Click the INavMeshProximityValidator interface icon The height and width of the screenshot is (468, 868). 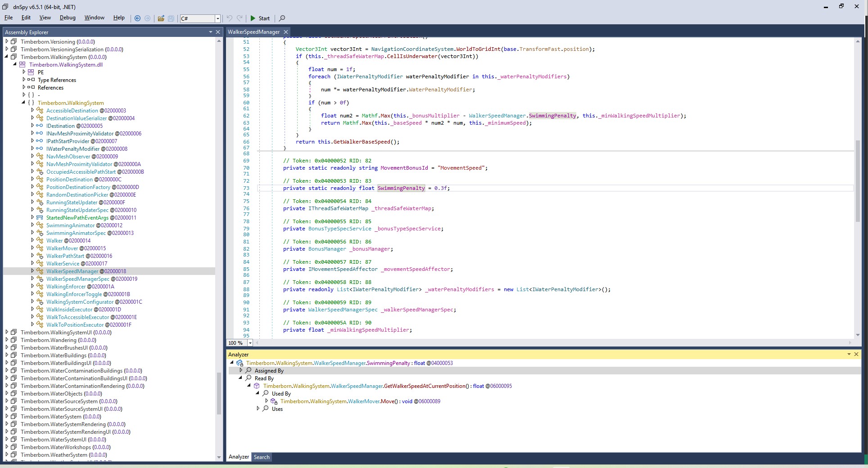(x=40, y=134)
